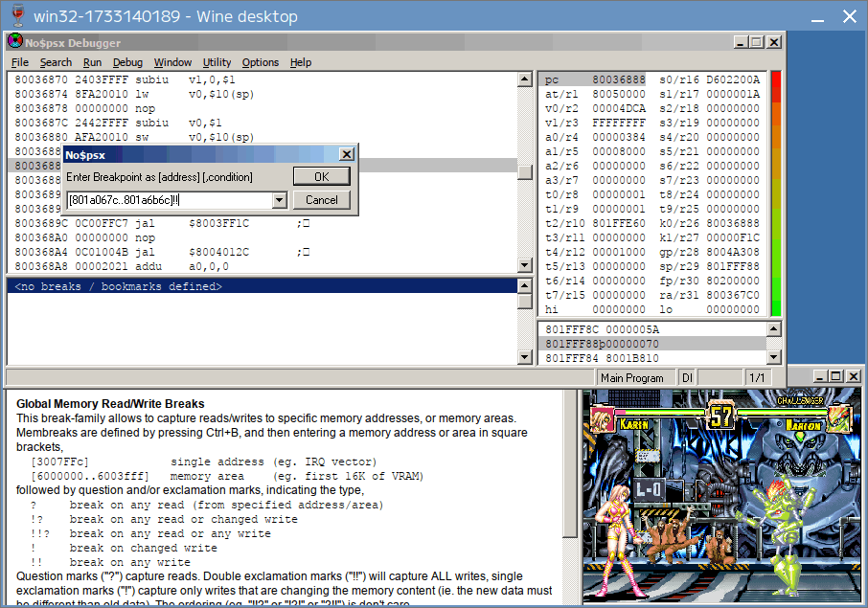Click the pc register value 80036888
Screen dimensions: 868x608
[618, 79]
